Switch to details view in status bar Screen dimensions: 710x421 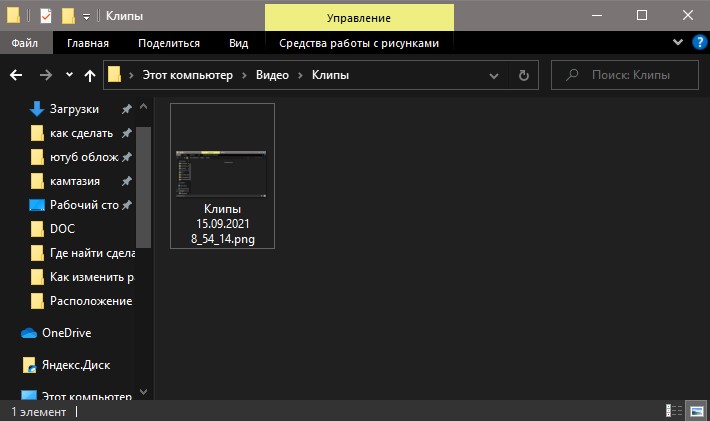tap(674, 411)
